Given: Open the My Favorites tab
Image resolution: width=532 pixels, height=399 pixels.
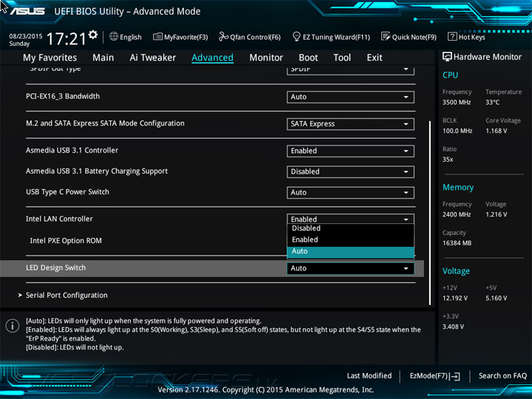Looking at the screenshot, I should pos(50,58).
